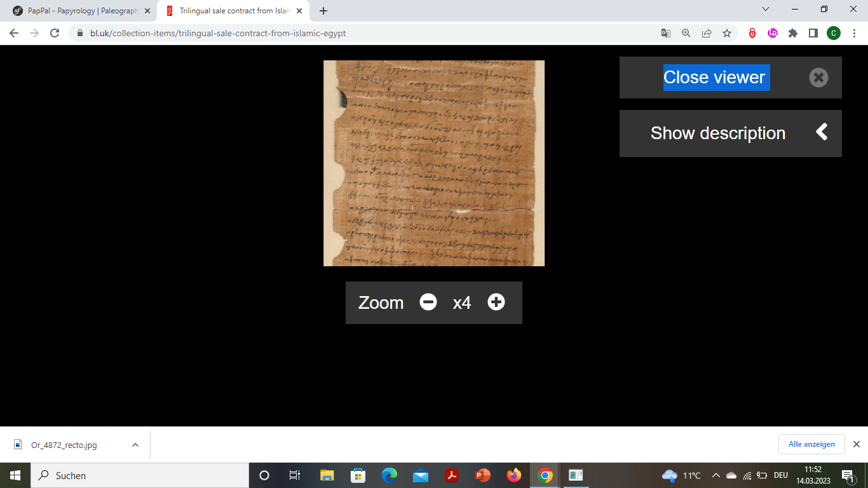
Task: Open File Explorer from the taskbar
Action: point(327,475)
